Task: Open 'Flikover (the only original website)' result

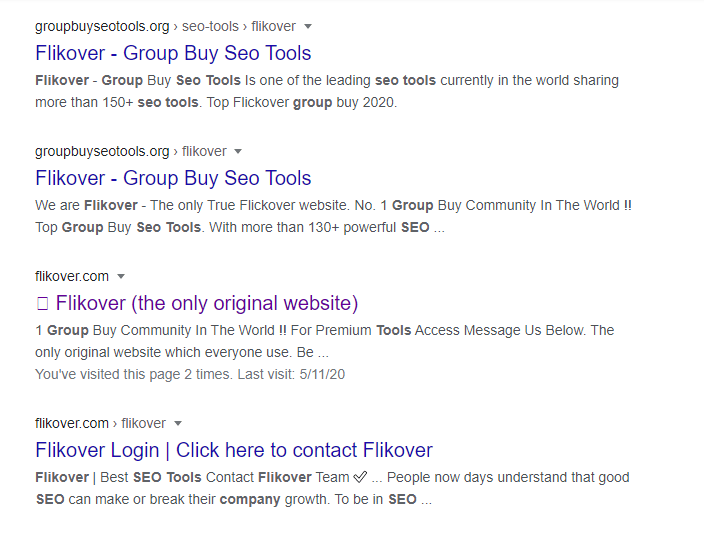Action: click(206, 303)
